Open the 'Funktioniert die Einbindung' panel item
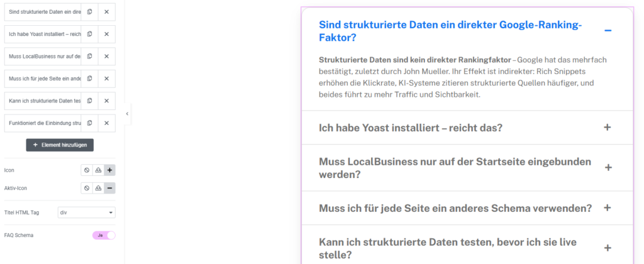The height and width of the screenshot is (264, 644). [43, 123]
